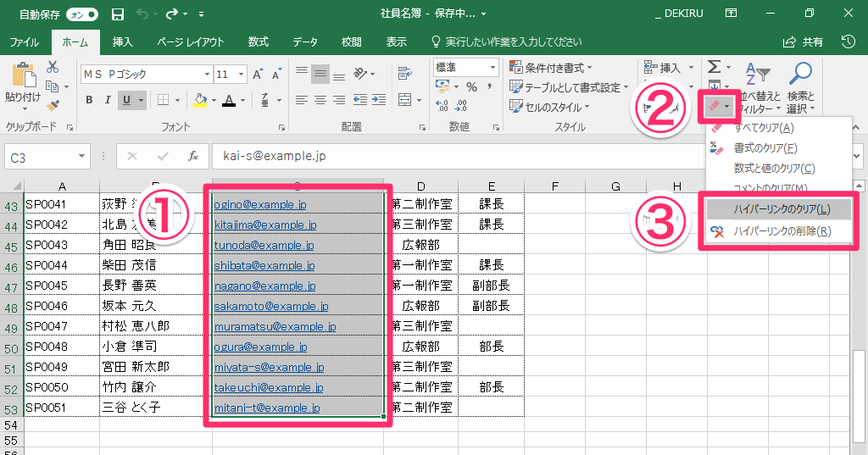Click the Copy icon
Image resolution: width=868 pixels, height=455 pixels.
pos(53,86)
